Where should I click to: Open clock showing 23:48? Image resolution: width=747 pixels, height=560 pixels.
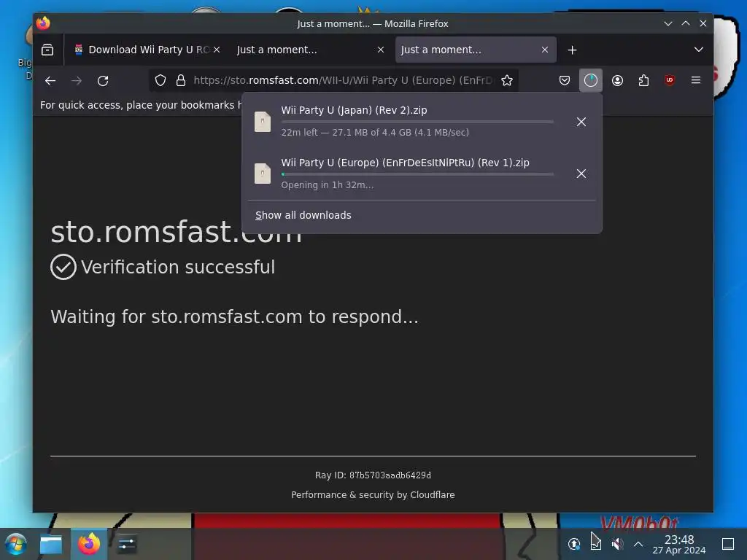pyautogui.click(x=679, y=544)
